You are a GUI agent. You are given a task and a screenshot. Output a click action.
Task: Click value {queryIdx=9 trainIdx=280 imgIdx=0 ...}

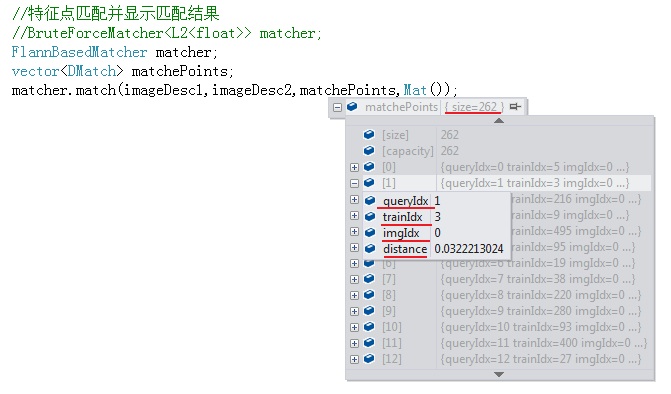pos(540,311)
